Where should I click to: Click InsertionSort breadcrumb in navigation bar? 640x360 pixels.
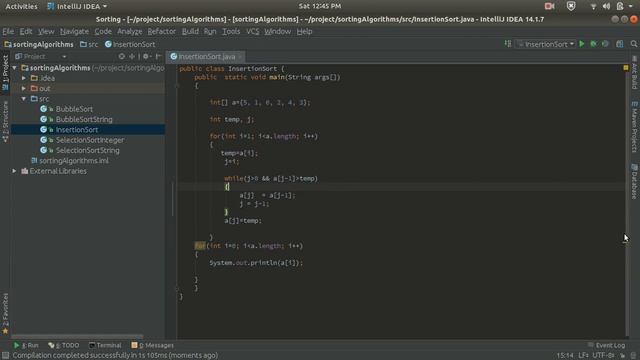[130, 44]
